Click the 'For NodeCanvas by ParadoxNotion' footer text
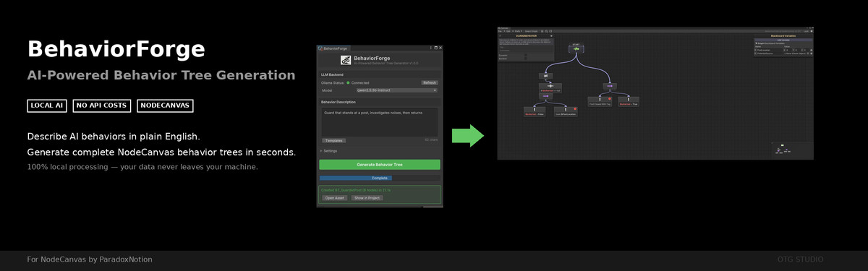 point(90,259)
